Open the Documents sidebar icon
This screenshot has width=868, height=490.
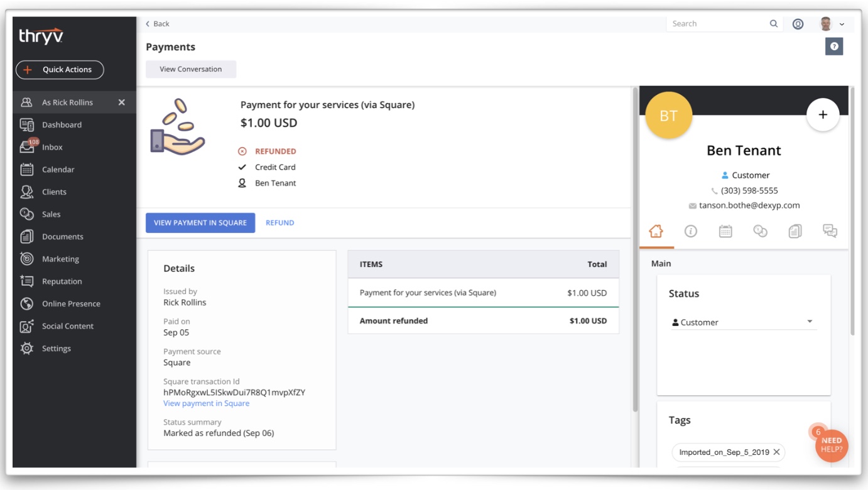pos(27,237)
